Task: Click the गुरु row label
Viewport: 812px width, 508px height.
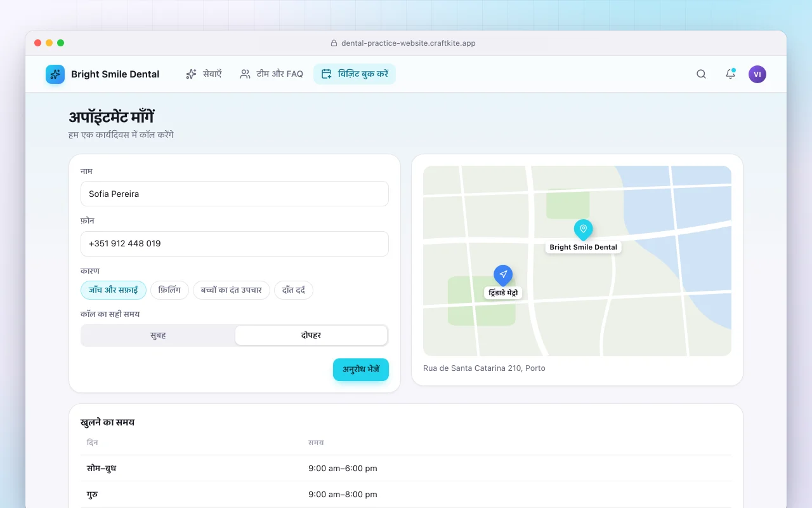Action: point(93,494)
